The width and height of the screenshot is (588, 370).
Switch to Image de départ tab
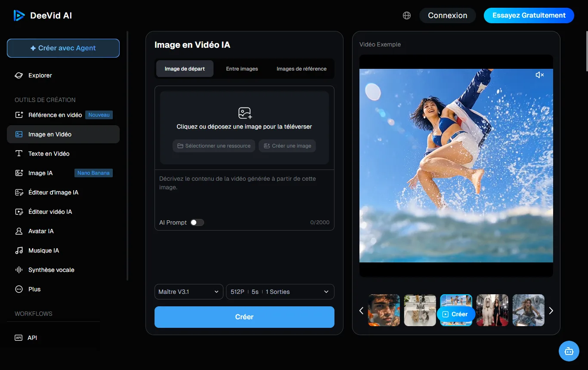tap(185, 69)
